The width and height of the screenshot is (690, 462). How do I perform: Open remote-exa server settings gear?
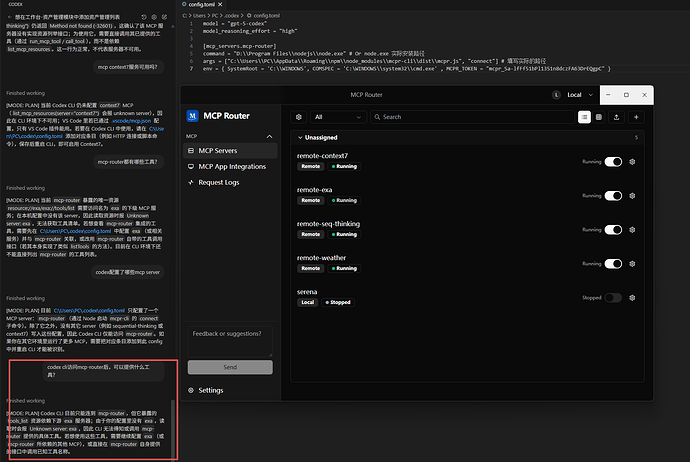point(632,196)
